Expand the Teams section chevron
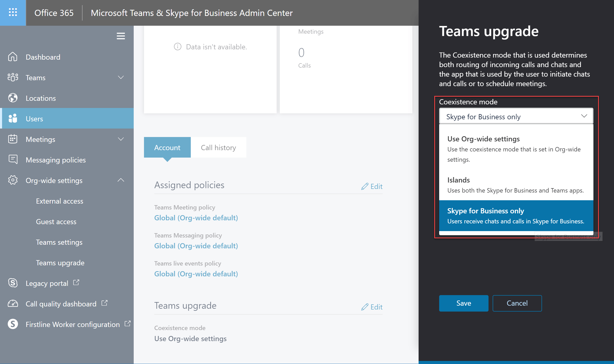Image resolution: width=614 pixels, height=364 pixels. (x=121, y=77)
